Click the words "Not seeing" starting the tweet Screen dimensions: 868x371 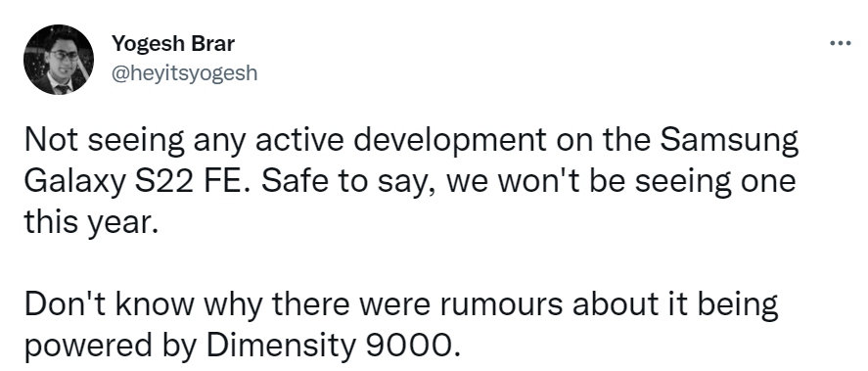coord(104,142)
